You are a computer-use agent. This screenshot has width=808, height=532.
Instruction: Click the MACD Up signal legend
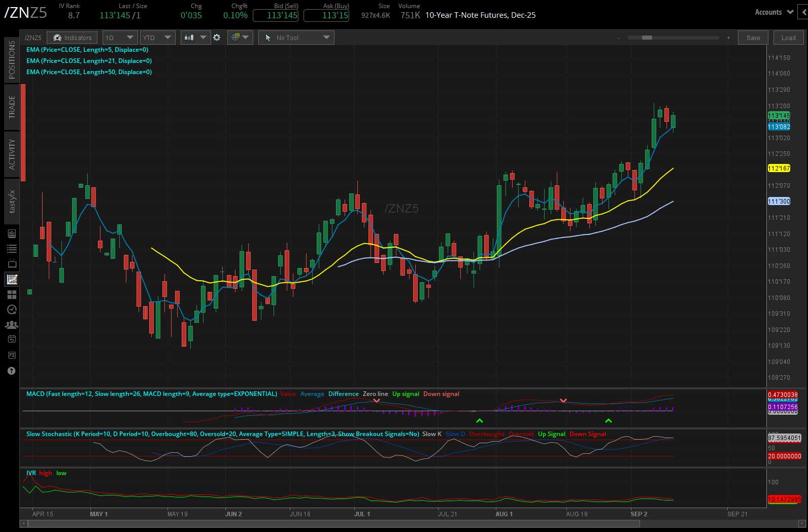(406, 394)
